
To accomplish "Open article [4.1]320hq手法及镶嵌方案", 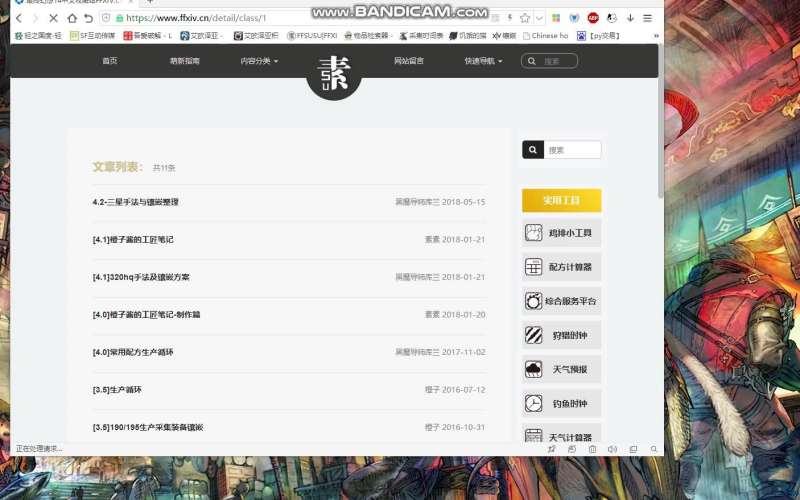I will point(141,277).
